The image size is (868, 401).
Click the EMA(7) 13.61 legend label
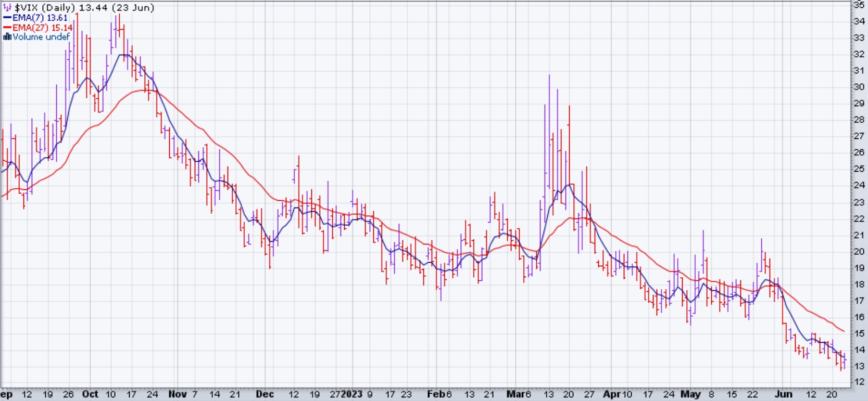(x=40, y=18)
